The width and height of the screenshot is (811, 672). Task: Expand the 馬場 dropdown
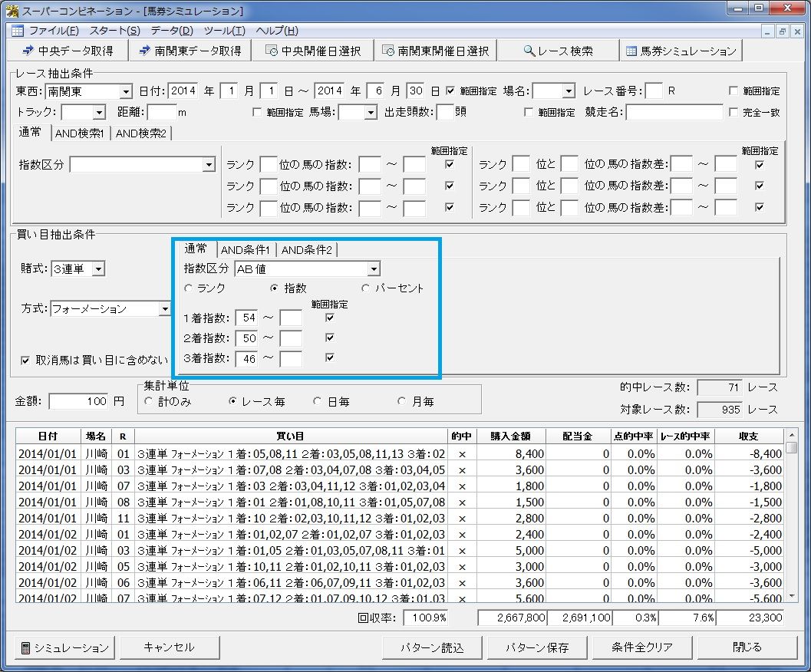[371, 112]
